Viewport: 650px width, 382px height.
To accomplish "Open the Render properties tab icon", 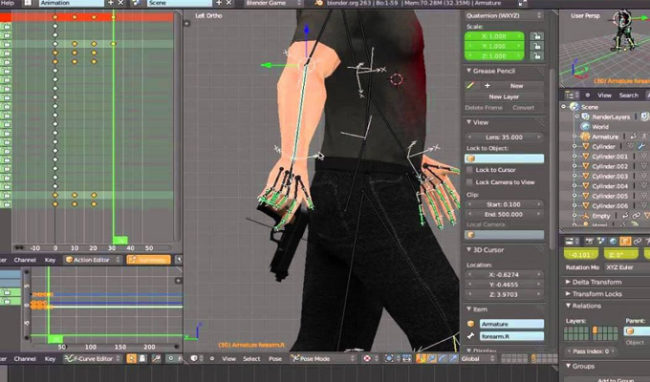I will click(x=589, y=241).
